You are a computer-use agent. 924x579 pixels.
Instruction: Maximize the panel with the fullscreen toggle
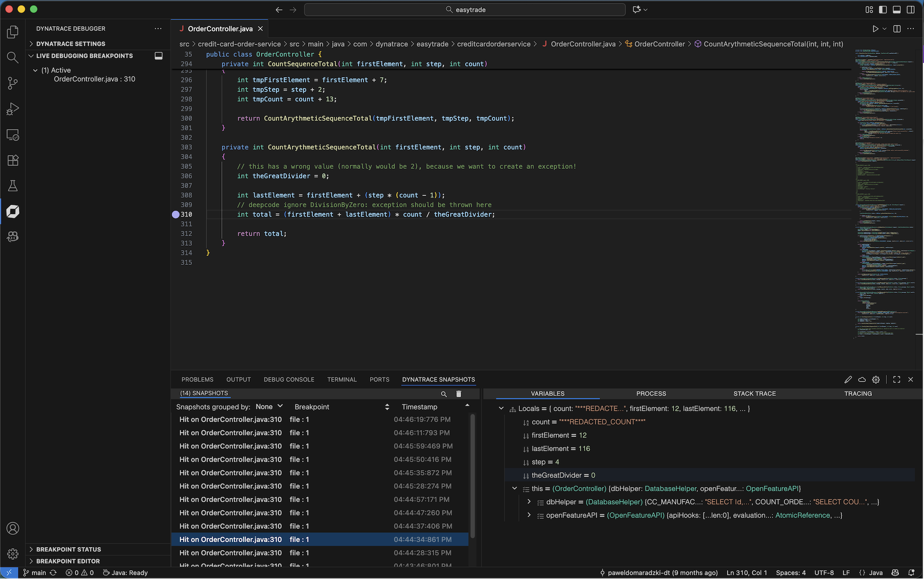(x=896, y=379)
